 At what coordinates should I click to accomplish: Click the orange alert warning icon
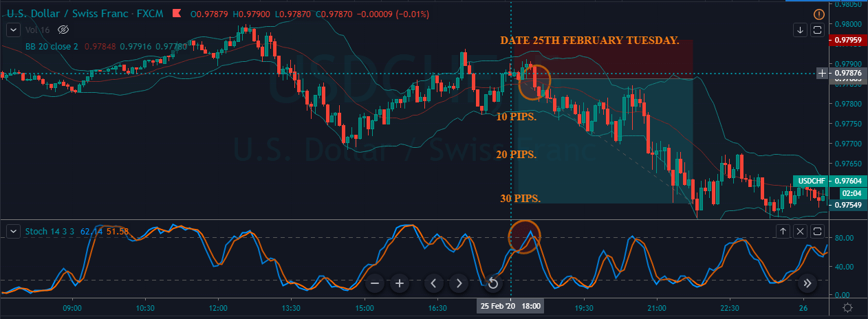tap(818, 14)
